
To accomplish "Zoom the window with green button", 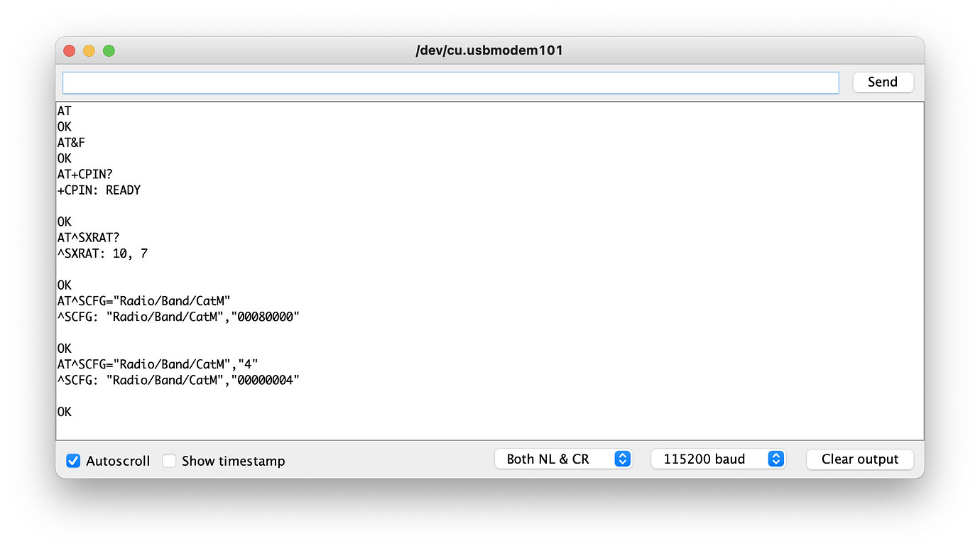I will pyautogui.click(x=109, y=50).
